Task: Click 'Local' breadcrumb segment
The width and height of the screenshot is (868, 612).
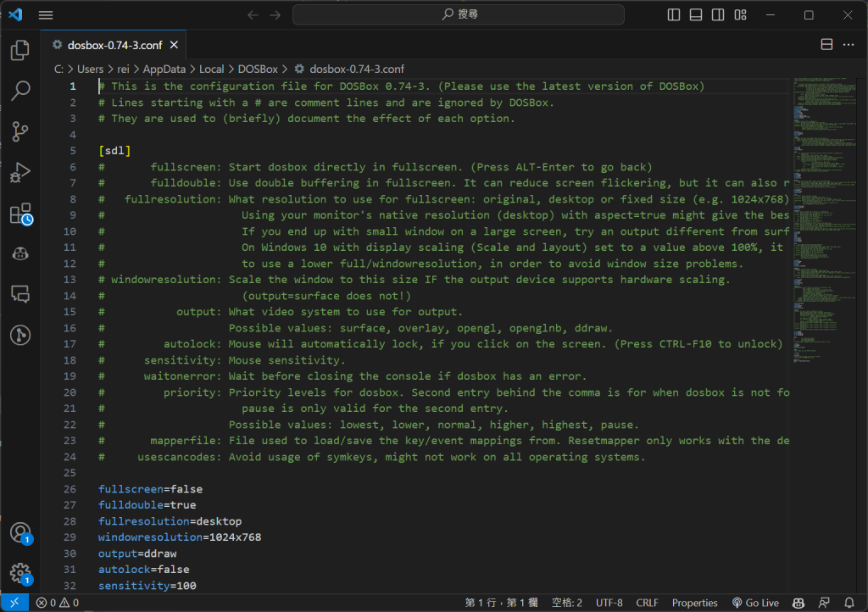Action: (211, 70)
